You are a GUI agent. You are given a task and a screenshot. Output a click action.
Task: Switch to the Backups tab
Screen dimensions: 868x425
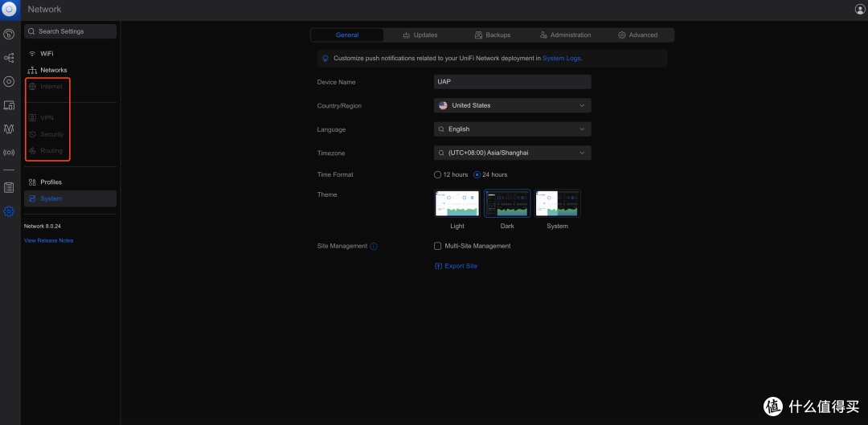(493, 35)
